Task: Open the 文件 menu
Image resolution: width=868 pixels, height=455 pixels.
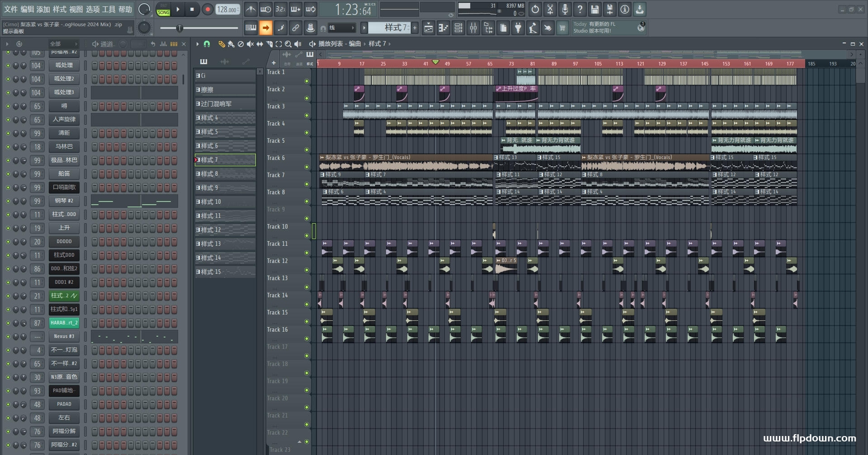Action: click(11, 9)
